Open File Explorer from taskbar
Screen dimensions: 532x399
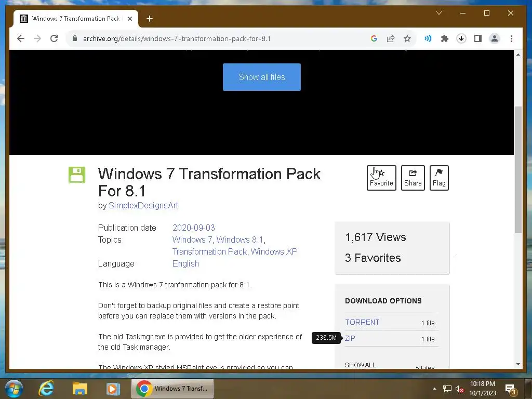tap(79, 389)
